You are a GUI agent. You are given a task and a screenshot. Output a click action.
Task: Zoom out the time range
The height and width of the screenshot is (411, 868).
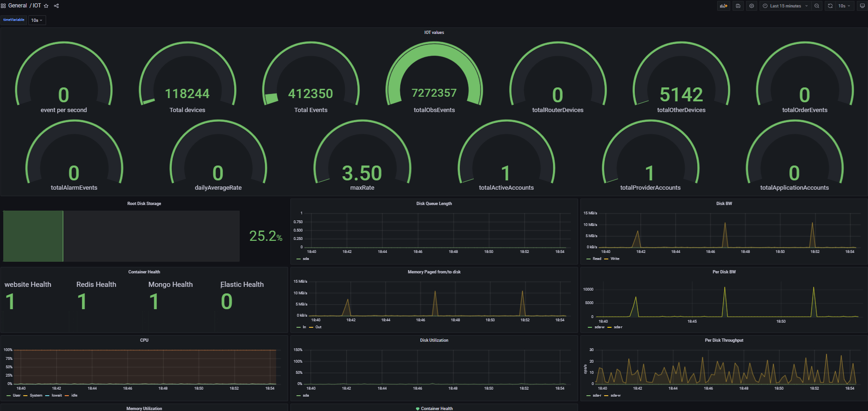(x=817, y=6)
